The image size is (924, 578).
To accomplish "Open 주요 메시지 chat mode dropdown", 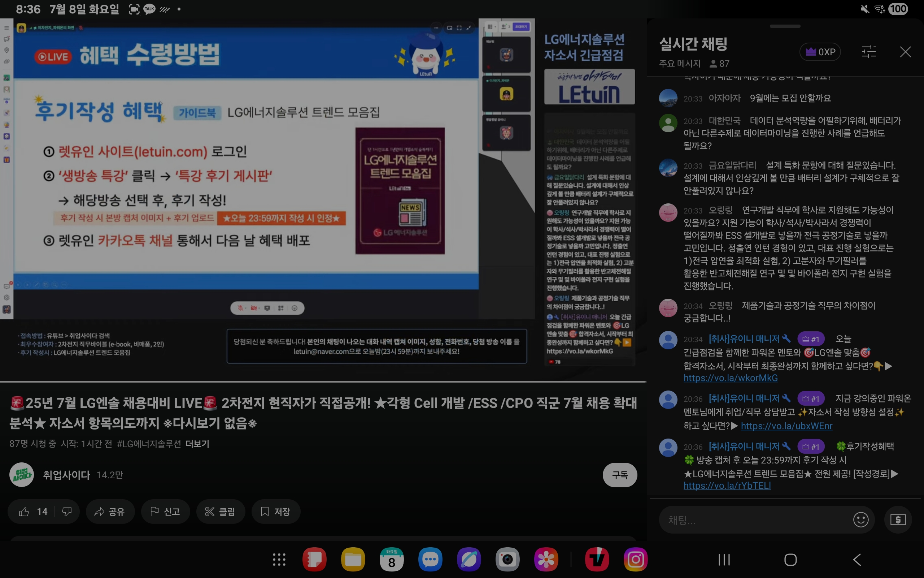I will point(680,64).
